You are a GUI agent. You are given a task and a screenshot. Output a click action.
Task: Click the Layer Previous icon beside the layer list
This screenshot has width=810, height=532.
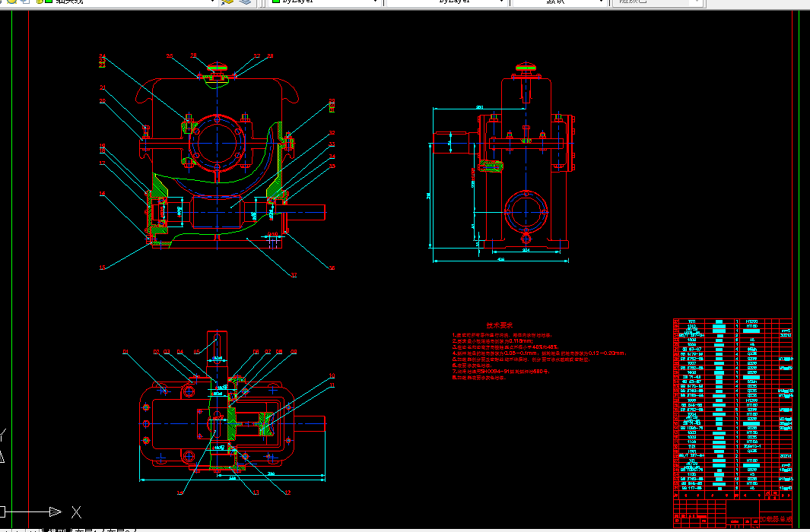[227, 2]
